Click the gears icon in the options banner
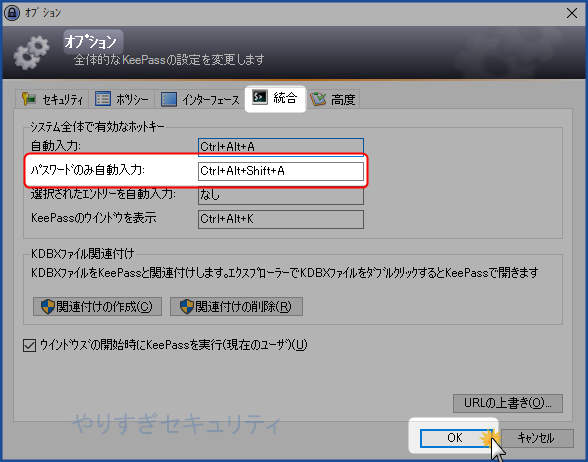 [32, 52]
